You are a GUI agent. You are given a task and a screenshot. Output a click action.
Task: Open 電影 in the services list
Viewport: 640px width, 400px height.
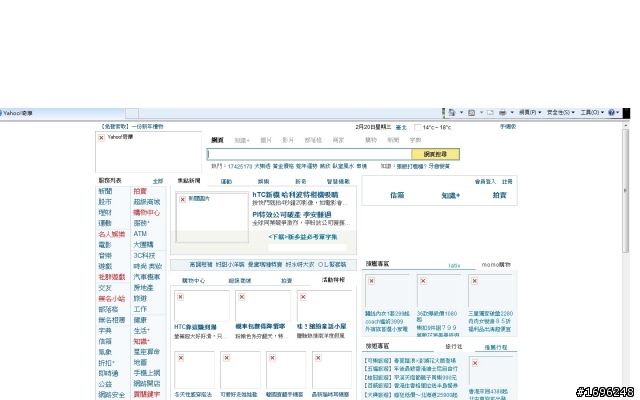pyautogui.click(x=105, y=244)
